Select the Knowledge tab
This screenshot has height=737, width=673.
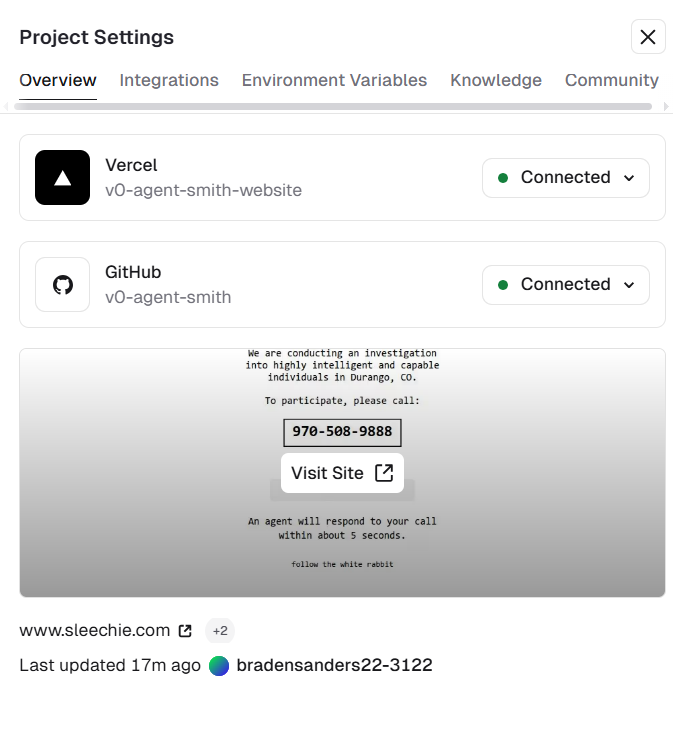[496, 80]
